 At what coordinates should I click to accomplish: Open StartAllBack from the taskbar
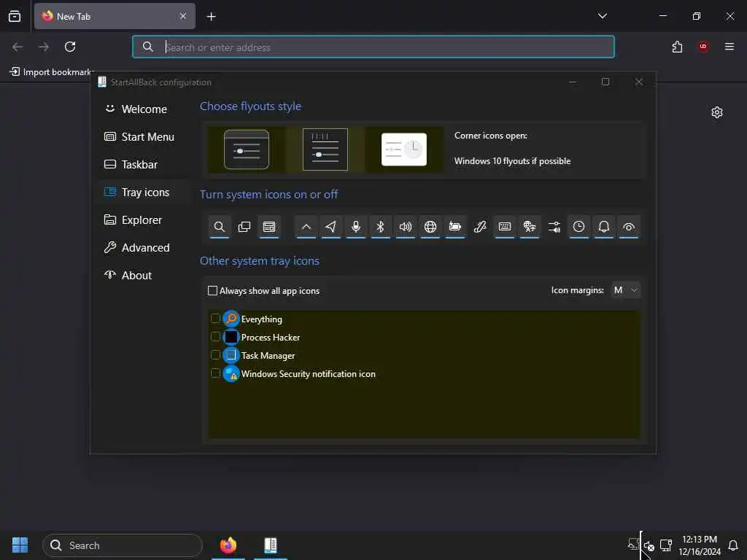pos(271,545)
